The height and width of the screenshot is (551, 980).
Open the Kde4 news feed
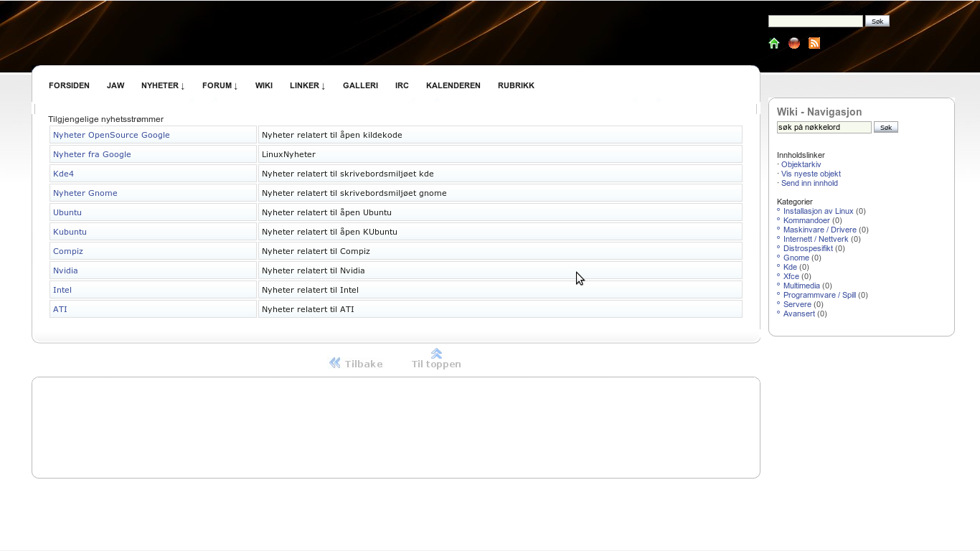click(63, 174)
